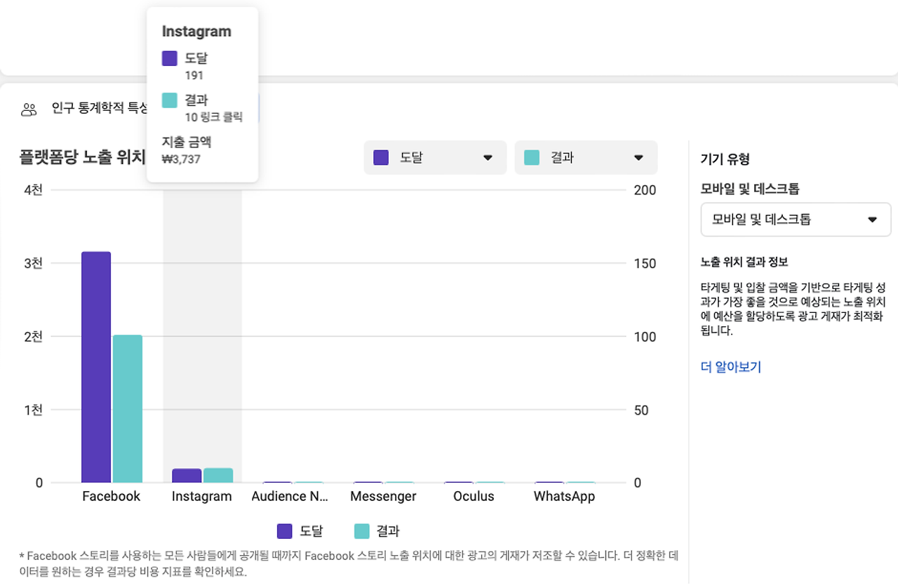This screenshot has width=898, height=588.
Task: Click caret arrow of device type selector
Action: point(872,220)
